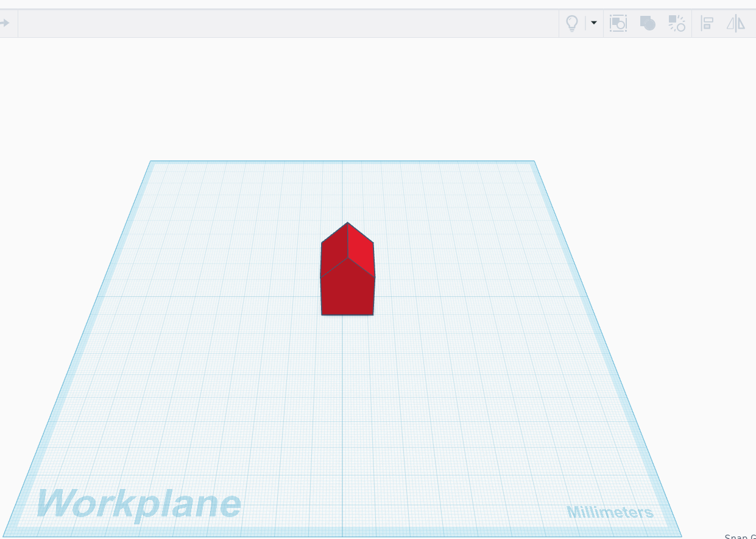This screenshot has height=539, width=756.
Task: Click the Align tool icon
Action: pos(707,24)
